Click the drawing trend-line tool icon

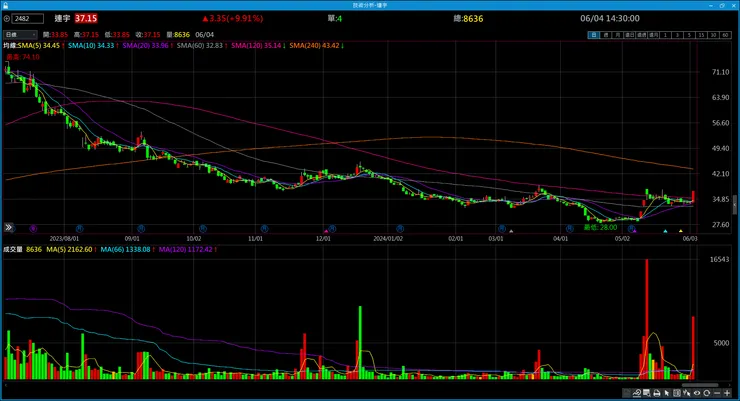637,393
